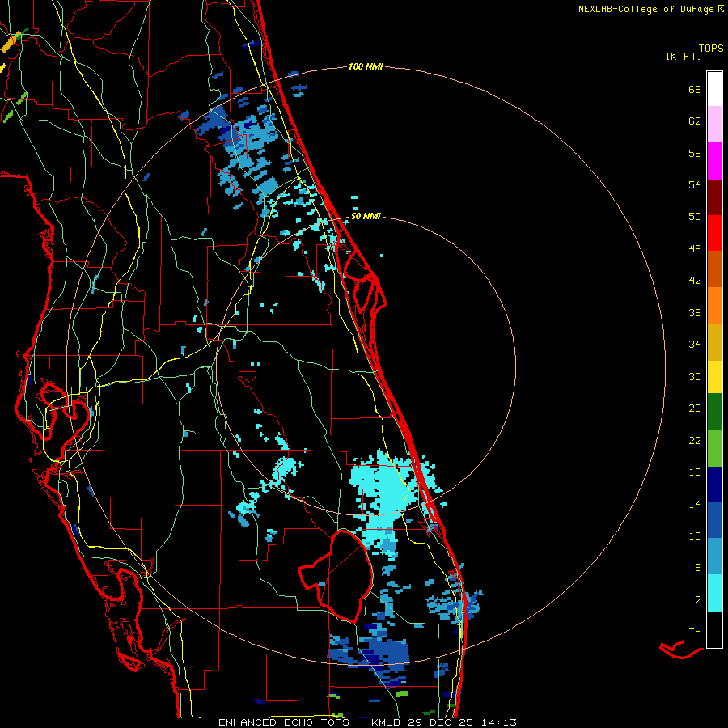728x728 pixels.
Task: Click the legend value 14
Action: (x=695, y=504)
